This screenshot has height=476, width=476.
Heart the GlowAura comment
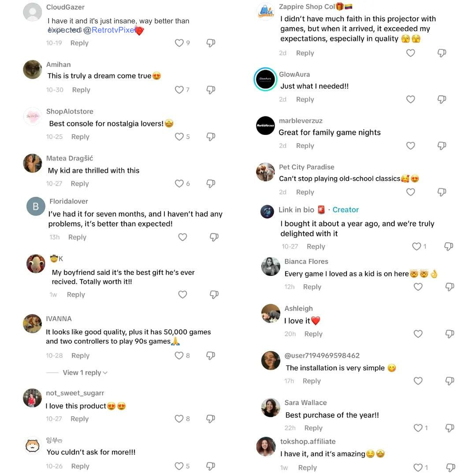pos(410,100)
